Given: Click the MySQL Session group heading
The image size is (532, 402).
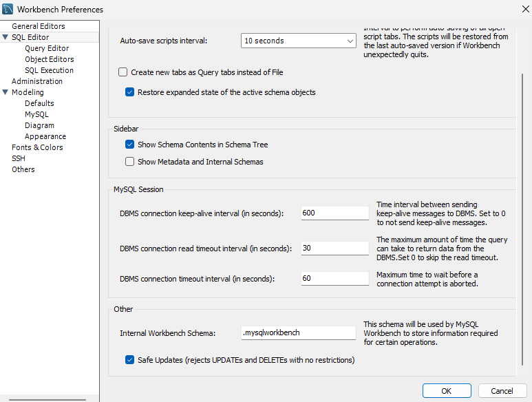Looking at the screenshot, I should click(138, 189).
